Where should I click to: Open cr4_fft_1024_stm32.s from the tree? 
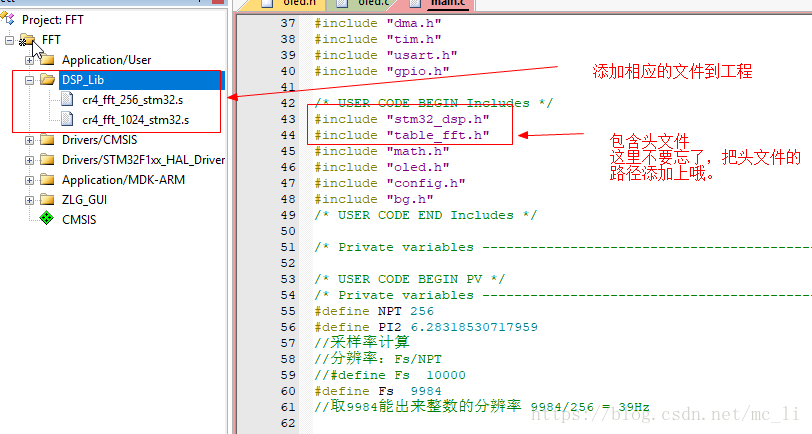pos(136,120)
